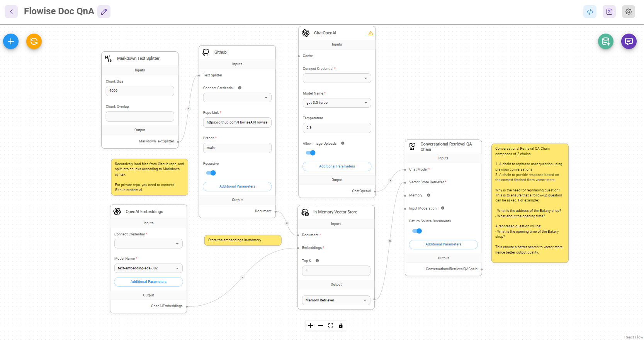Open Memory Retriever output dropdown
This screenshot has width=644, height=340.
tap(336, 300)
